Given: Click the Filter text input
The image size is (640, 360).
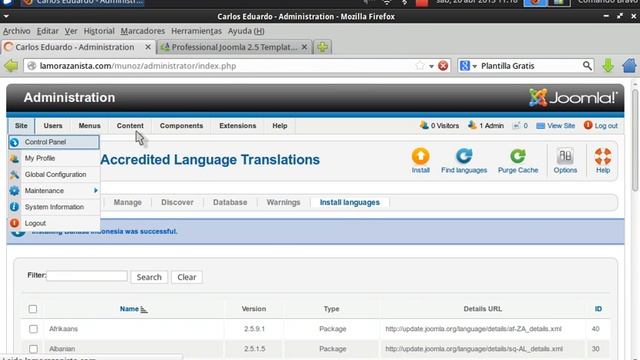Looking at the screenshot, I should (87, 276).
